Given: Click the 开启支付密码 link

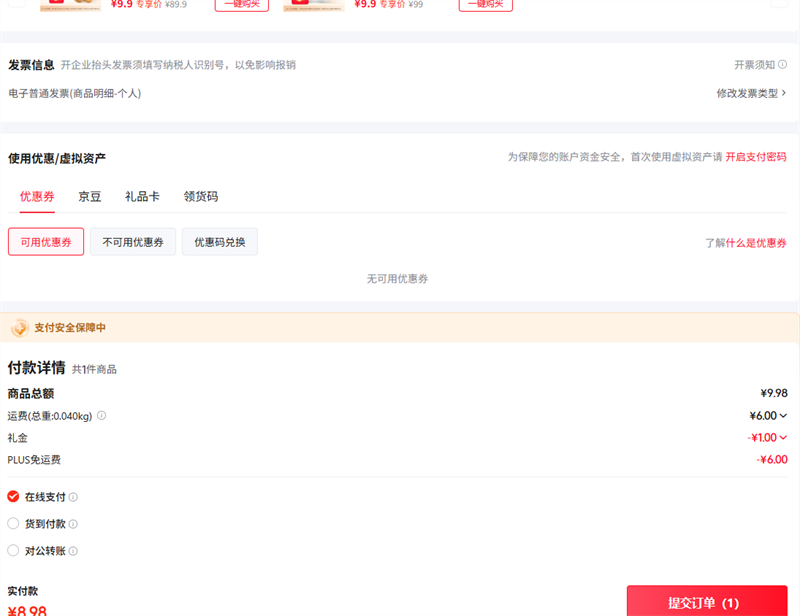Looking at the screenshot, I should [756, 157].
